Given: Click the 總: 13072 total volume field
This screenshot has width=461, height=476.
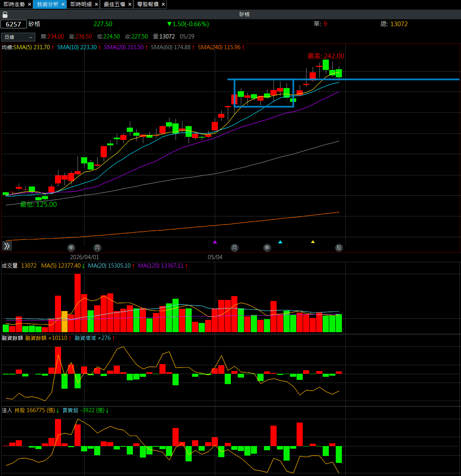Looking at the screenshot, I should tap(394, 24).
